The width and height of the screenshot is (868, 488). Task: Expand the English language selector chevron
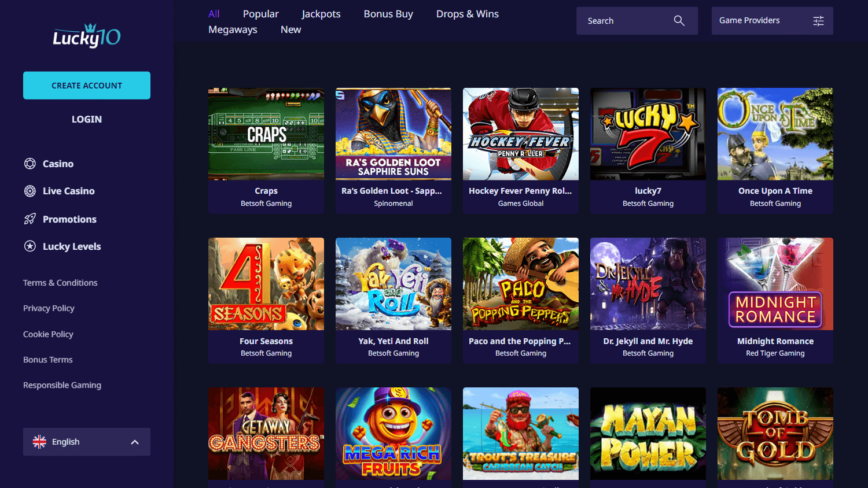[x=135, y=442]
